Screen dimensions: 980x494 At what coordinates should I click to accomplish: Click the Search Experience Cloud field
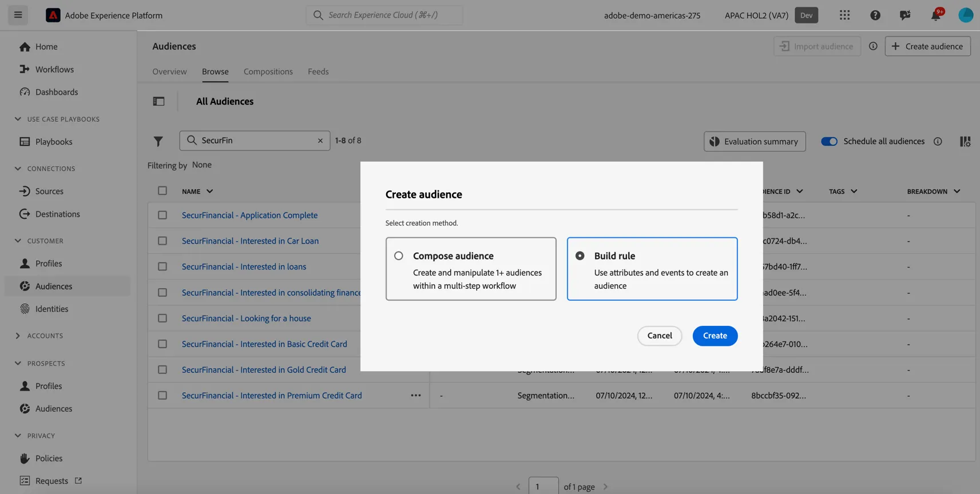pyautogui.click(x=384, y=15)
